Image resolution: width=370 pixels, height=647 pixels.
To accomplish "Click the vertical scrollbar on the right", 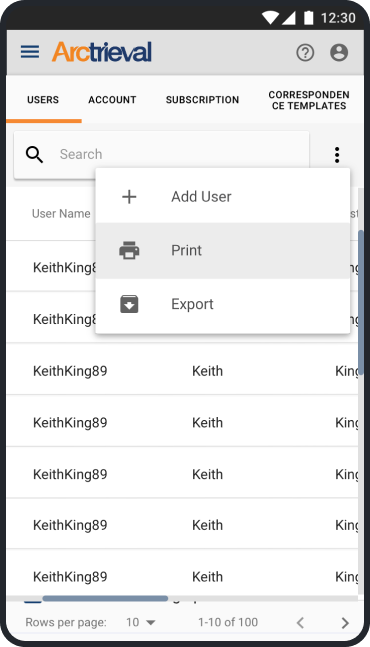I will pos(361,302).
